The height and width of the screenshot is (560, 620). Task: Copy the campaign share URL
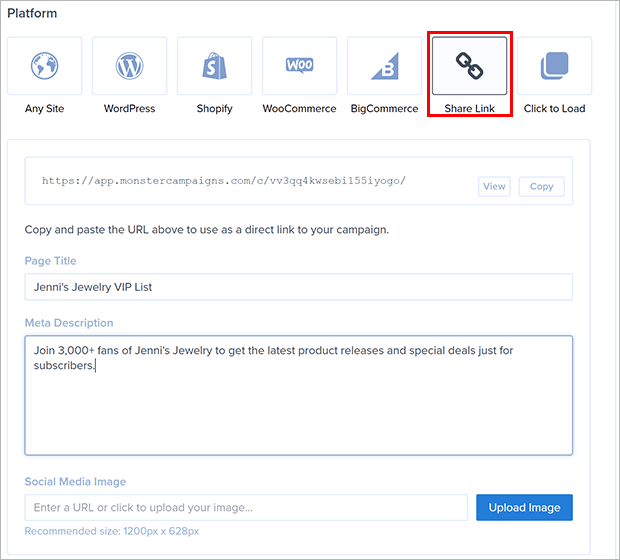541,186
